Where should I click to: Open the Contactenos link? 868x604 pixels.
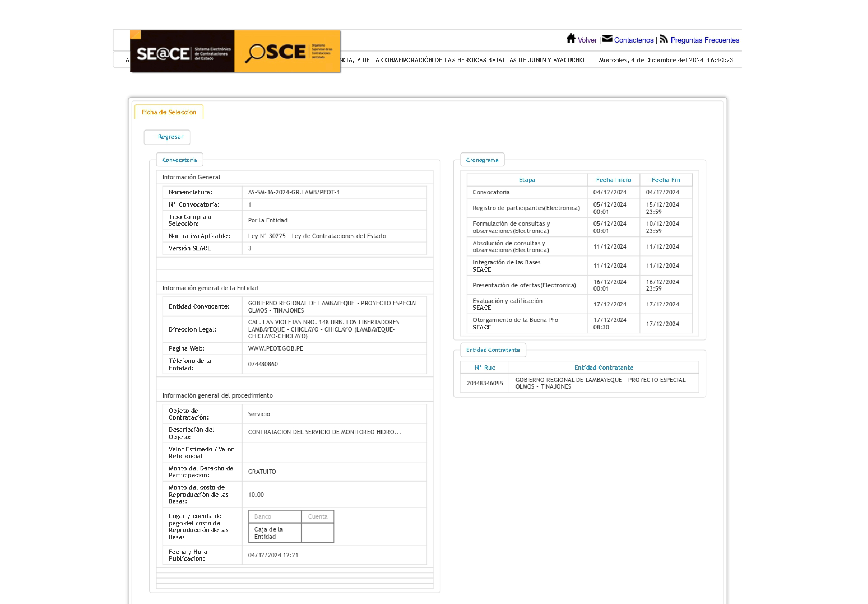[634, 40]
